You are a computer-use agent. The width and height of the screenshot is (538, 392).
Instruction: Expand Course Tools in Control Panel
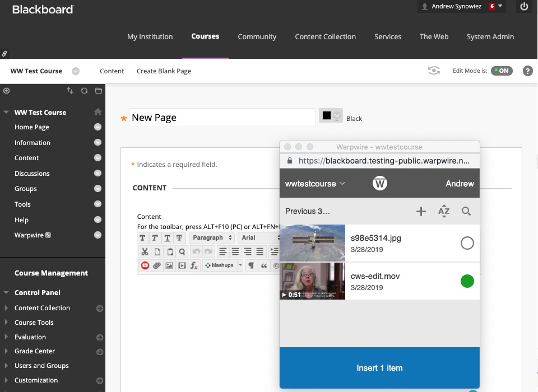[6, 322]
